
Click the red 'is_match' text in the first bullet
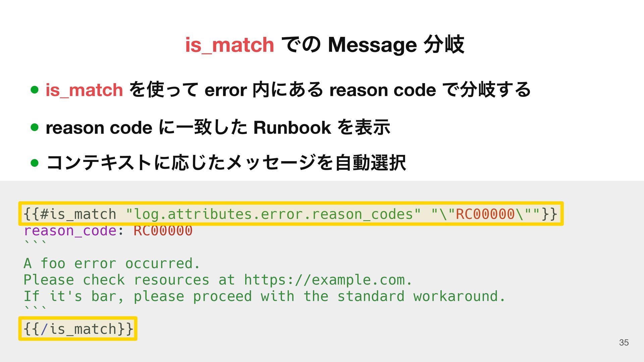[84, 90]
